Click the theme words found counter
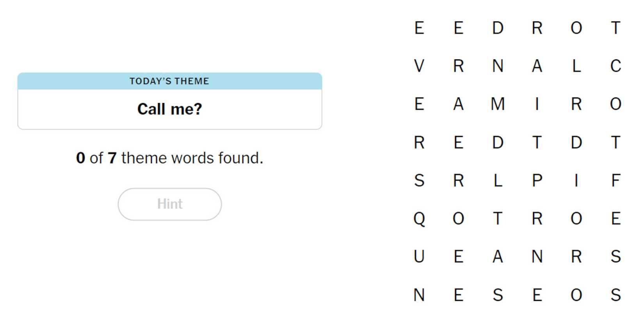644x322 pixels. tap(170, 158)
